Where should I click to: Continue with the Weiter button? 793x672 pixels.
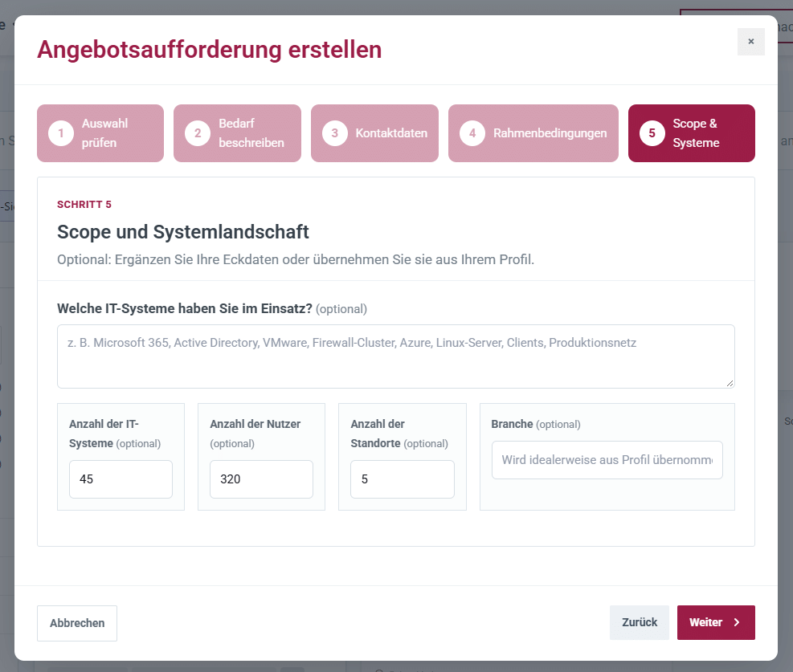[x=716, y=622]
